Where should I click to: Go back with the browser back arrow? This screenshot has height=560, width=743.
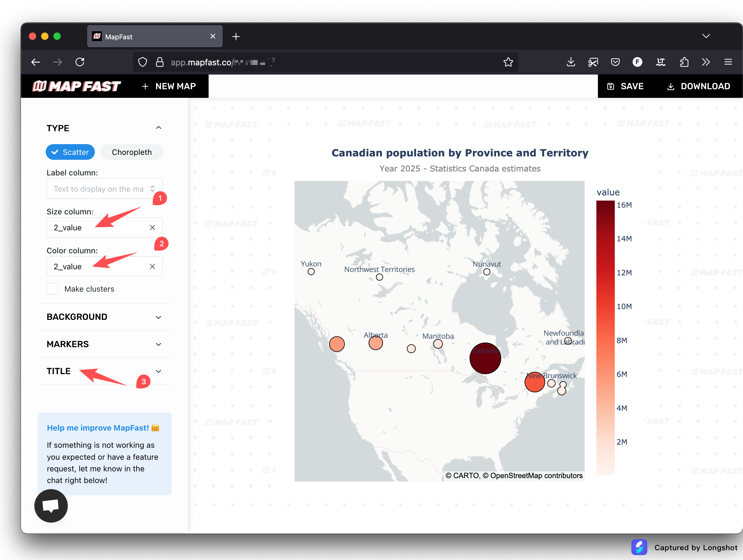36,62
